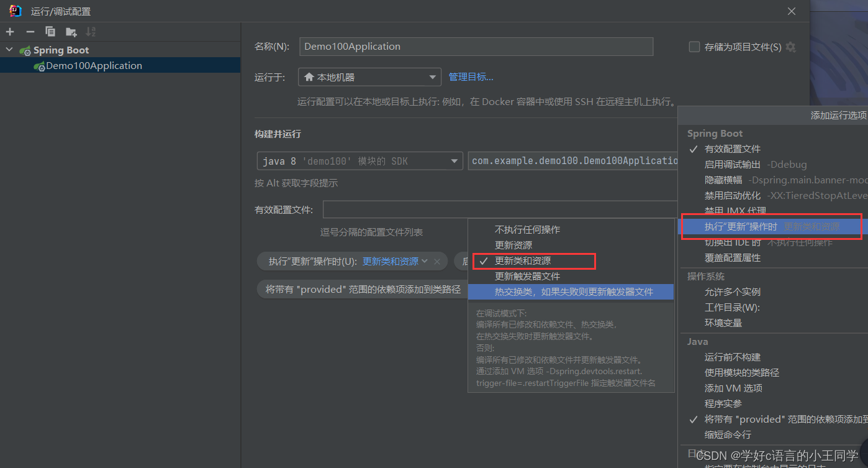Click the 执行"更新"操作时(U) chip label
This screenshot has width=868, height=468.
[x=313, y=262]
